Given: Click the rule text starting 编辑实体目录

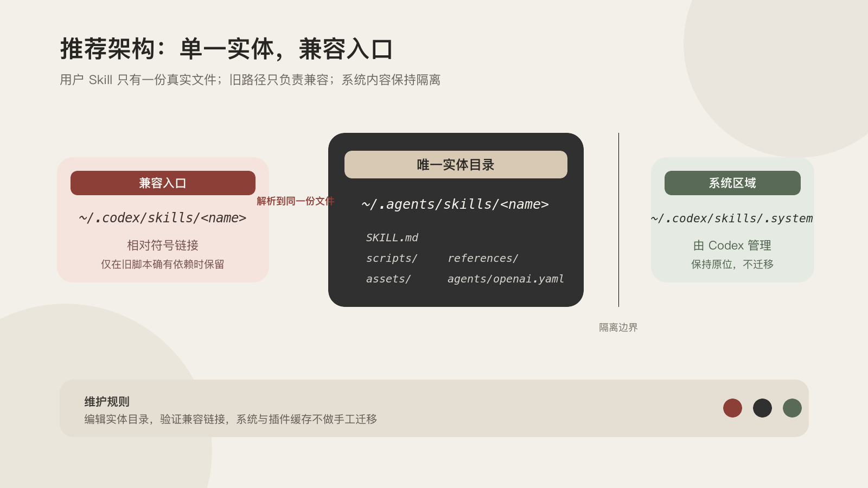Looking at the screenshot, I should pos(231,419).
